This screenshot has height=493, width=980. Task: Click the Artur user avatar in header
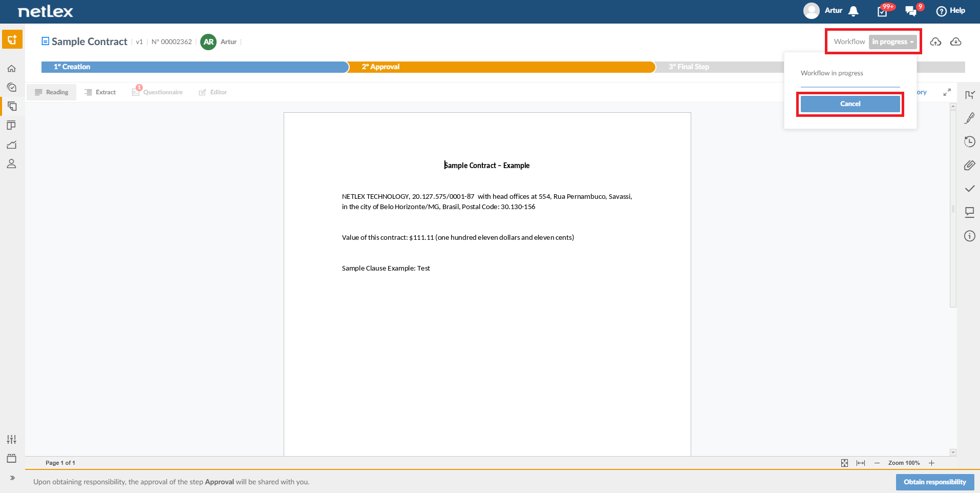812,11
